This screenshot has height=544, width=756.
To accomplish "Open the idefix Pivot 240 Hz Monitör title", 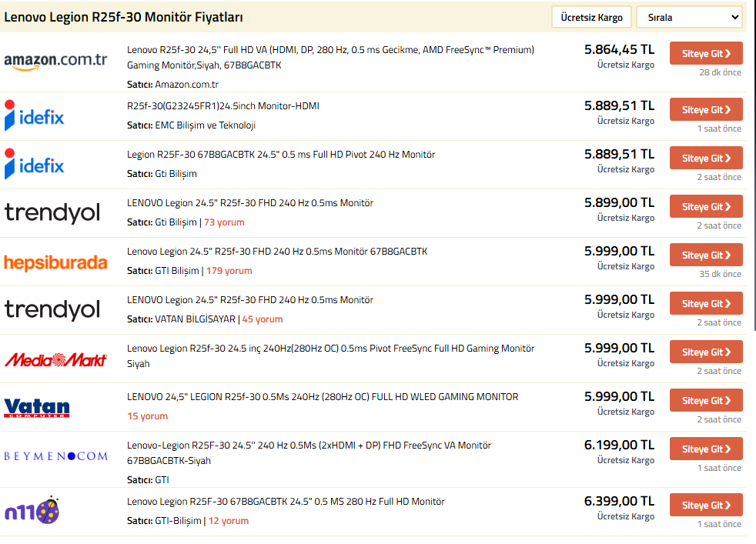I will tap(281, 155).
